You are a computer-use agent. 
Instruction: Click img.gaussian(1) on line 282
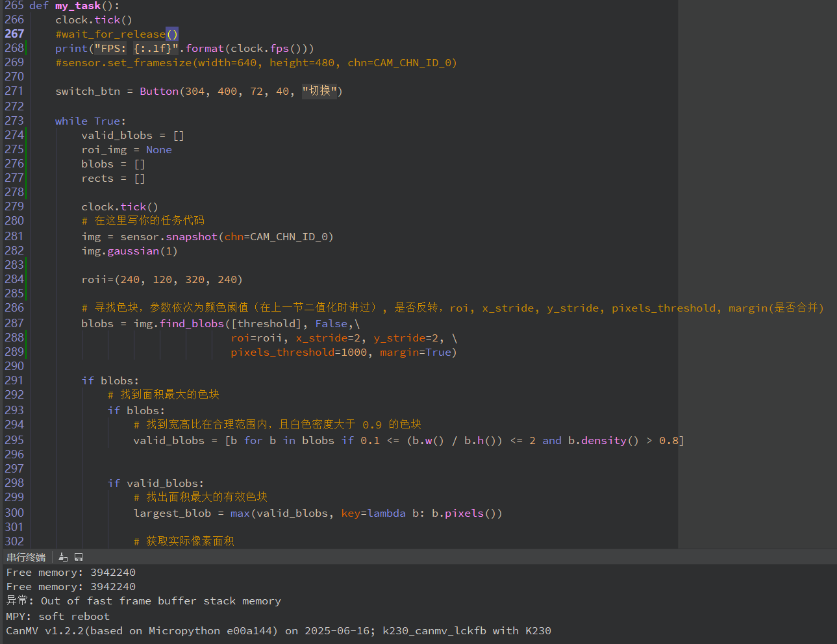pos(129,251)
